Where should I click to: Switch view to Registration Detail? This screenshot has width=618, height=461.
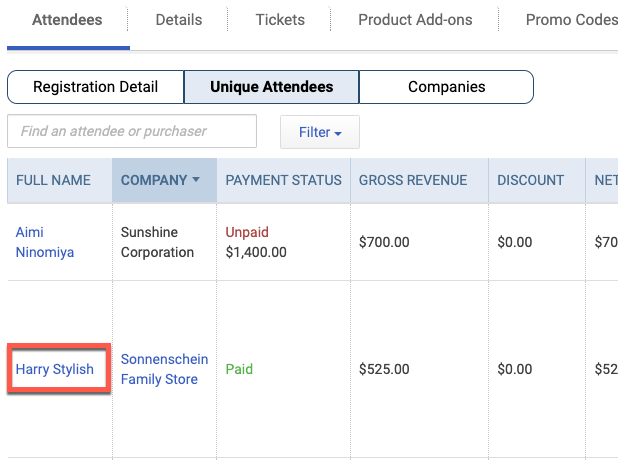click(95, 87)
